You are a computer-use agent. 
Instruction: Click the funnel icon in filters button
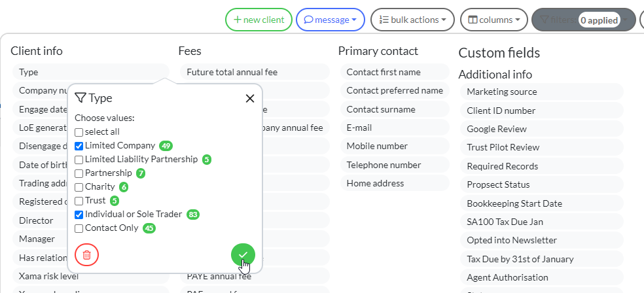pyautogui.click(x=545, y=20)
